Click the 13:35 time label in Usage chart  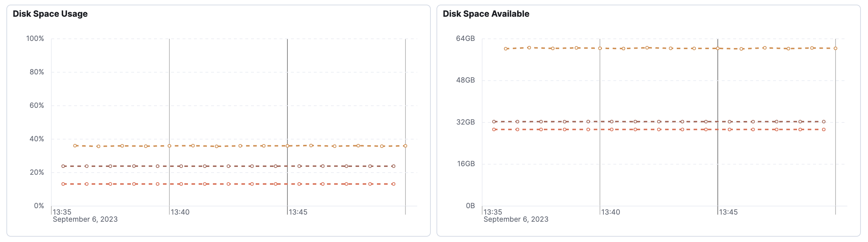tap(62, 212)
